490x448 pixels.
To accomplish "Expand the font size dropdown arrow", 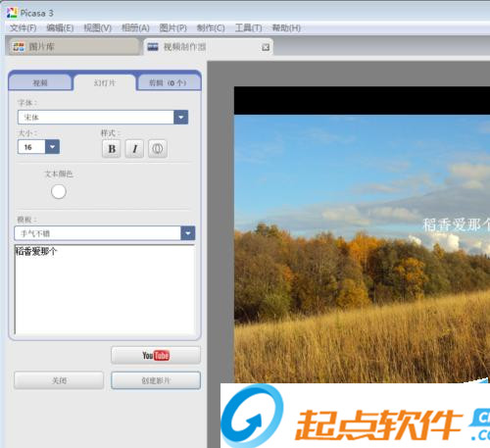I will (52, 147).
